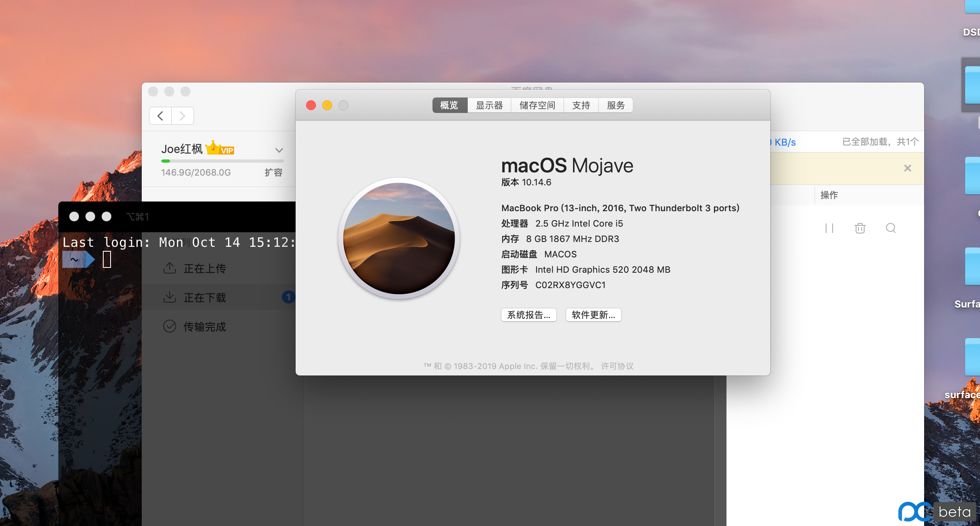The width and height of the screenshot is (980, 526).
Task: Open the 正在上传 list
Action: point(219,268)
